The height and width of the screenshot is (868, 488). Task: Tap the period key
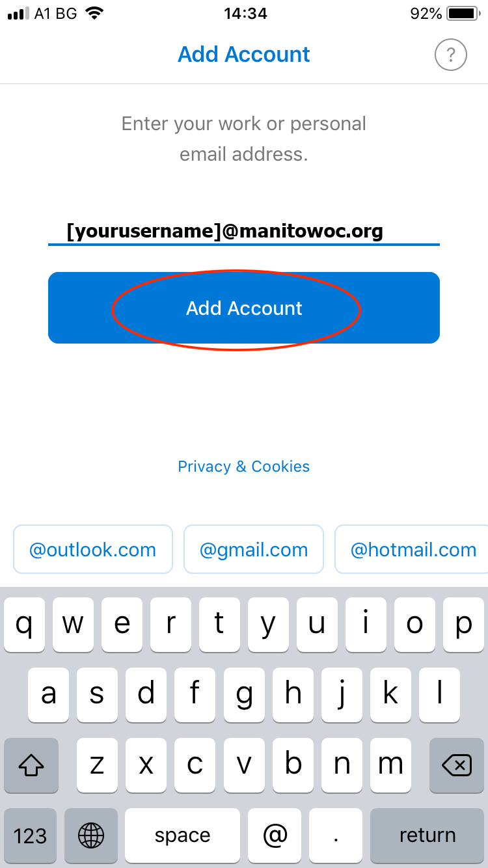(336, 835)
